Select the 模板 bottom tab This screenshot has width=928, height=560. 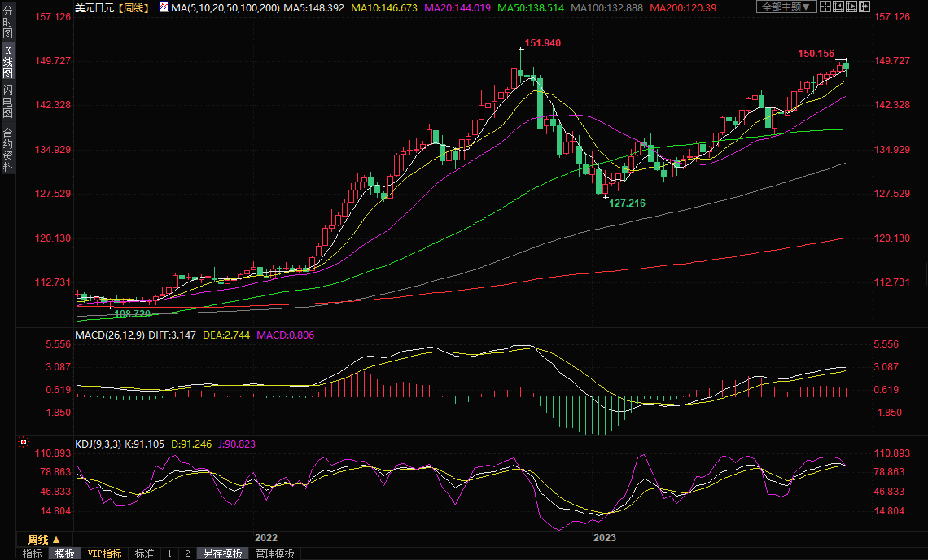point(64,553)
